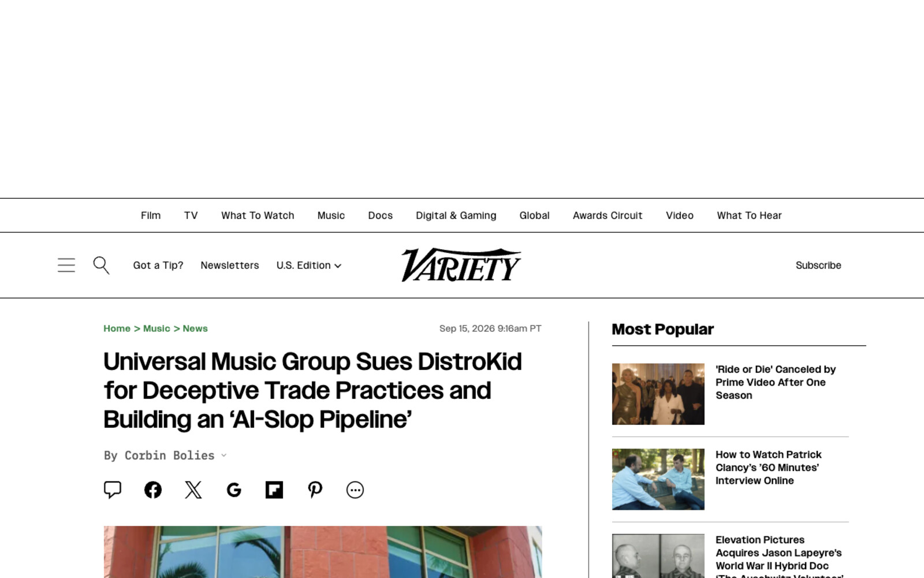
Task: Share article on Flipboard
Action: tap(274, 490)
